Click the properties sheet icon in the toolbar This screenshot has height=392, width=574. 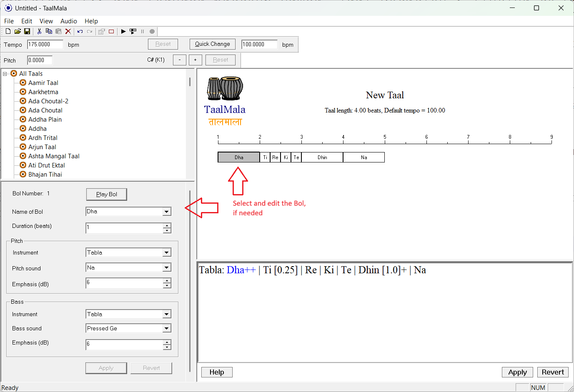pyautogui.click(x=101, y=31)
